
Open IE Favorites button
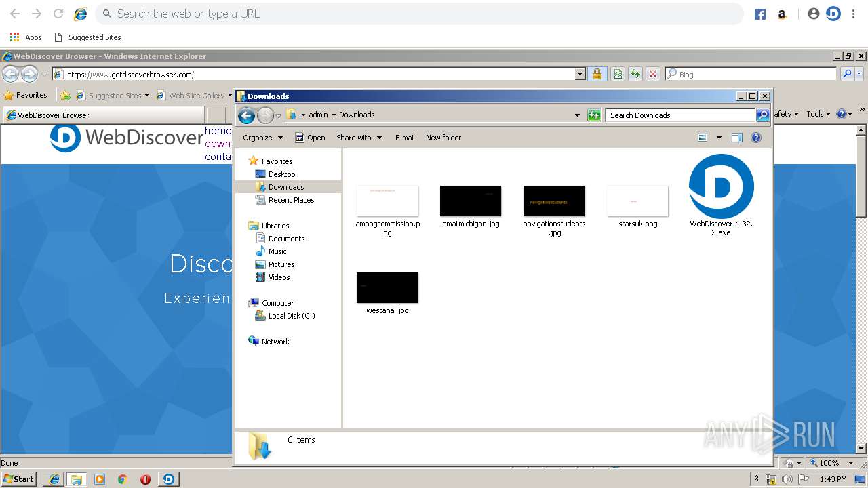click(x=26, y=96)
